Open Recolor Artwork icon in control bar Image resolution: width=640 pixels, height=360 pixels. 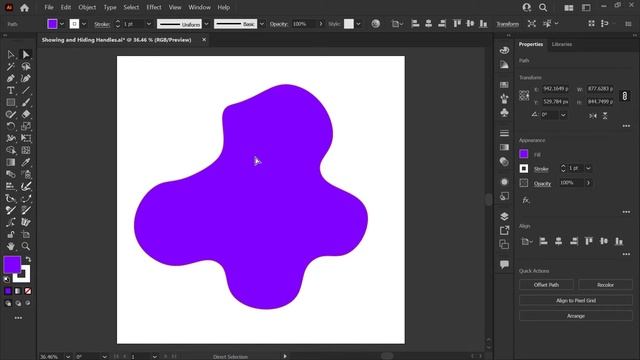376,24
